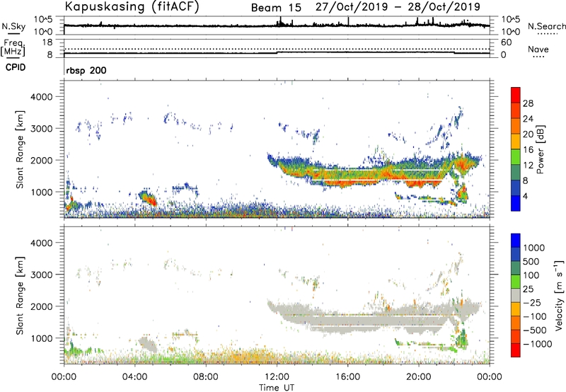Click the echo patch near 04:30 in power panel
Image resolution: width=566 pixels, height=392 pixels.
[148, 198]
